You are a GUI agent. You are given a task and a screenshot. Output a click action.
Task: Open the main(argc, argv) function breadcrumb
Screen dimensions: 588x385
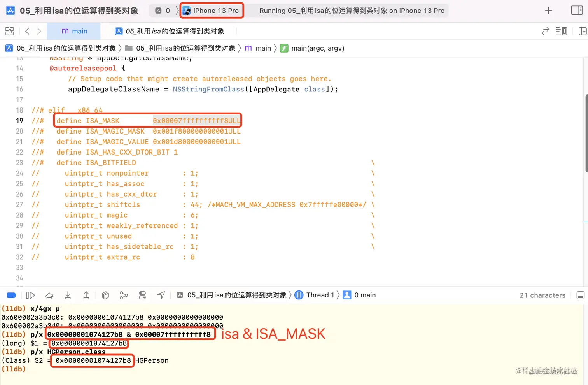312,48
